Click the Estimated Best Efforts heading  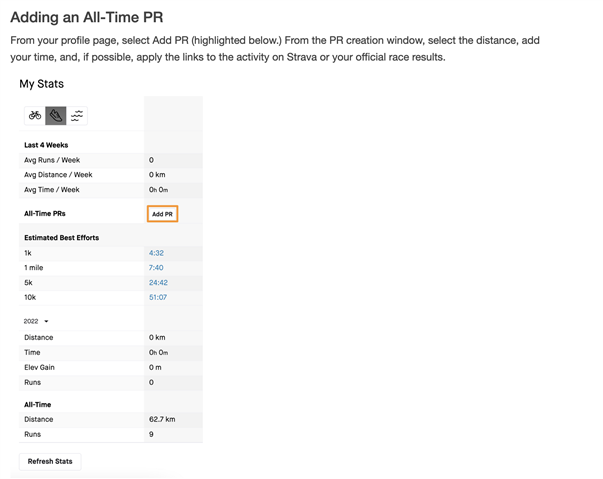[x=62, y=238]
